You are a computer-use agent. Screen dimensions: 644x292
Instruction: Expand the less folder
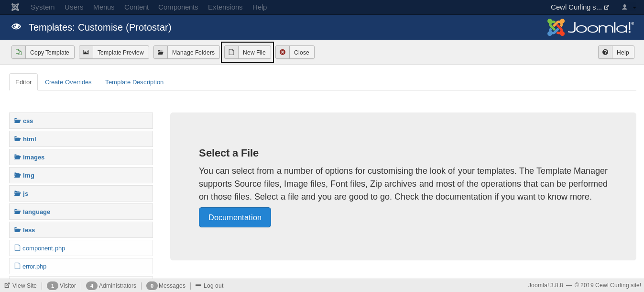(x=29, y=230)
